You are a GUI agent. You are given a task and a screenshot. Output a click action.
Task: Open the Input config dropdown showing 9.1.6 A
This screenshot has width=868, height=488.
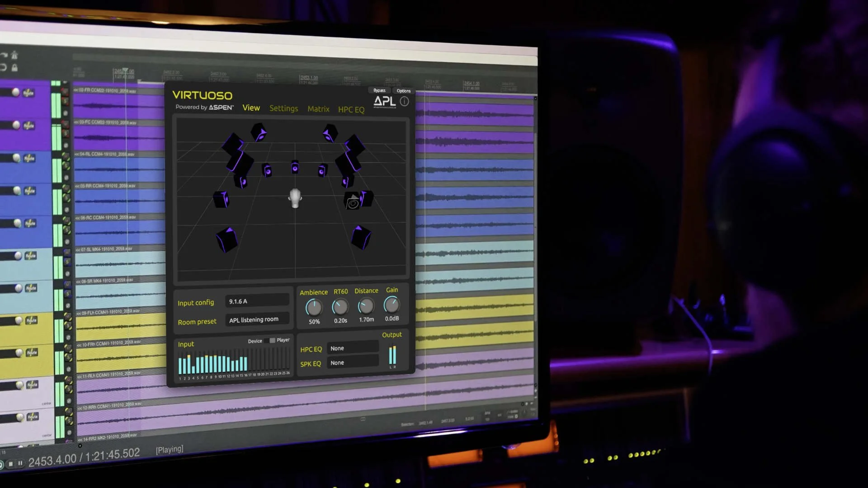pos(257,301)
